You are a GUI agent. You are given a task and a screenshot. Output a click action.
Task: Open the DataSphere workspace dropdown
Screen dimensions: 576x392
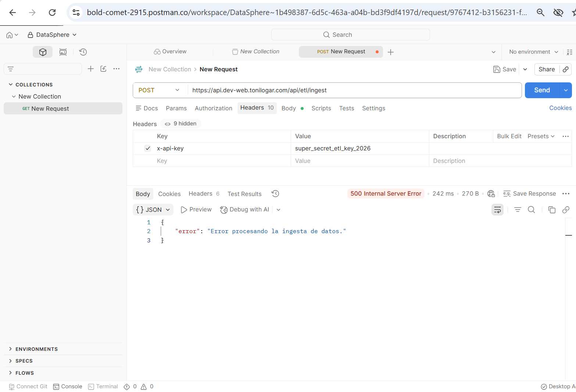point(52,35)
